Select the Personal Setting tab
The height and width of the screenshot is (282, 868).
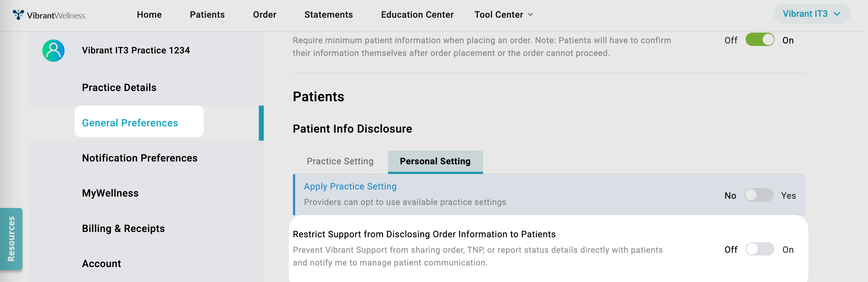(x=435, y=161)
